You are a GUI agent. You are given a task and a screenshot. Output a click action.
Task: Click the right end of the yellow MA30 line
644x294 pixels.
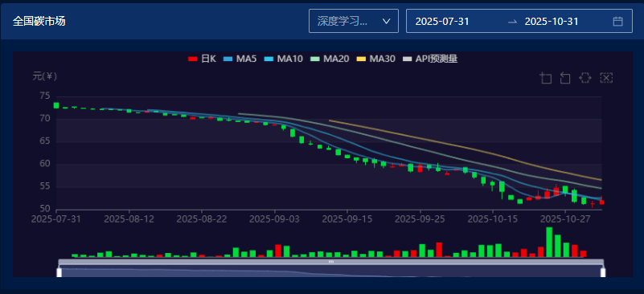tap(601, 179)
